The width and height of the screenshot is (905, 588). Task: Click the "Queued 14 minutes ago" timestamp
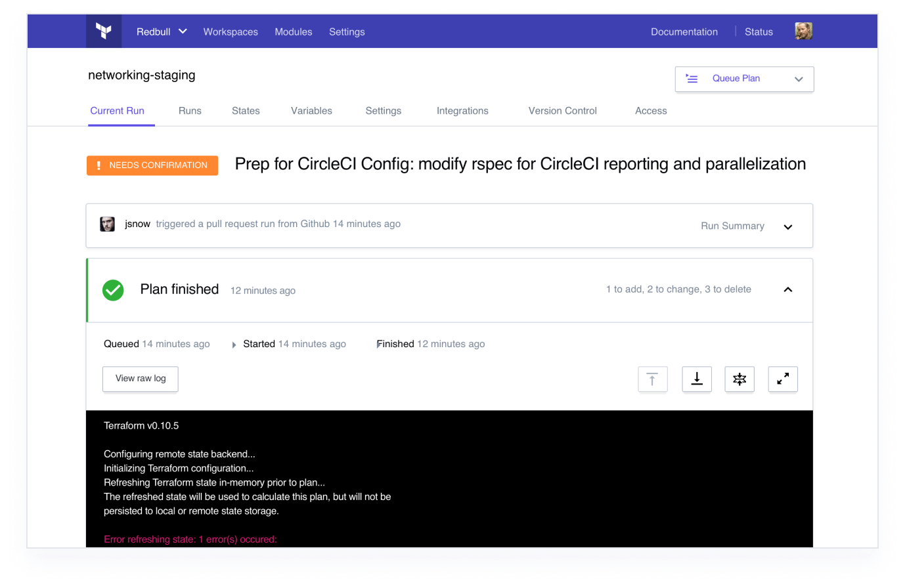click(157, 344)
